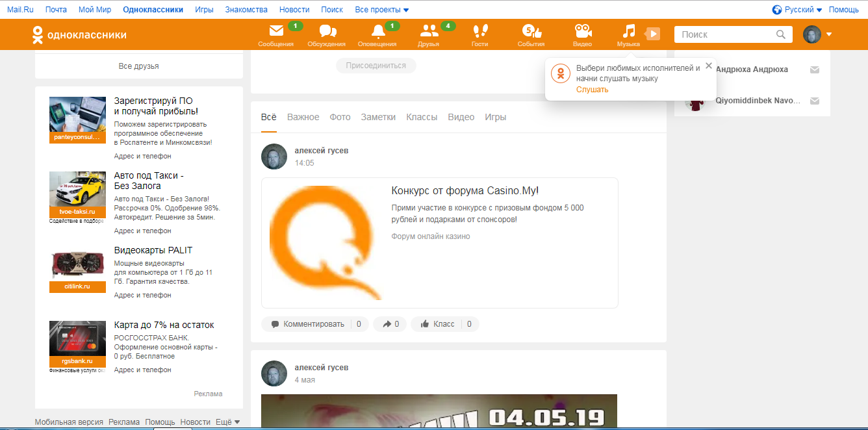Open the Почта link

pos(57,10)
